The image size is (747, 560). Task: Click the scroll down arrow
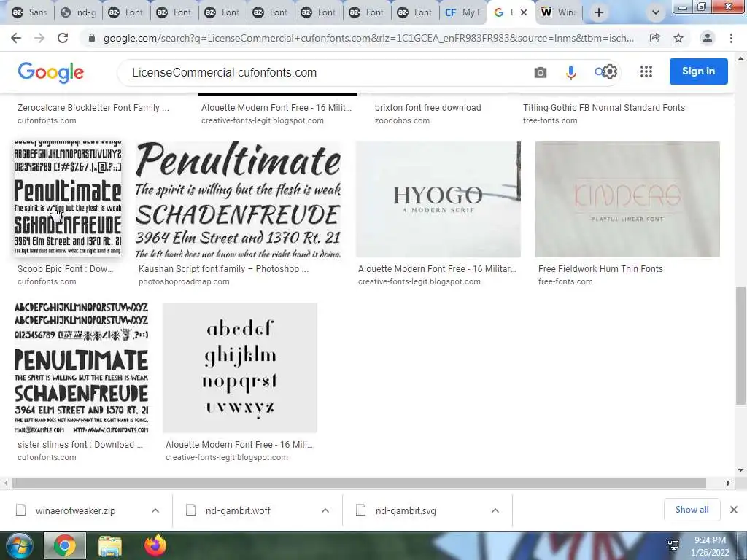[740, 470]
